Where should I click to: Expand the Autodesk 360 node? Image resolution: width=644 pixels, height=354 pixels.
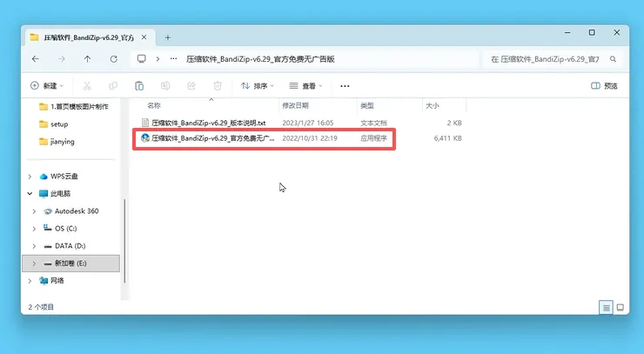(x=34, y=211)
